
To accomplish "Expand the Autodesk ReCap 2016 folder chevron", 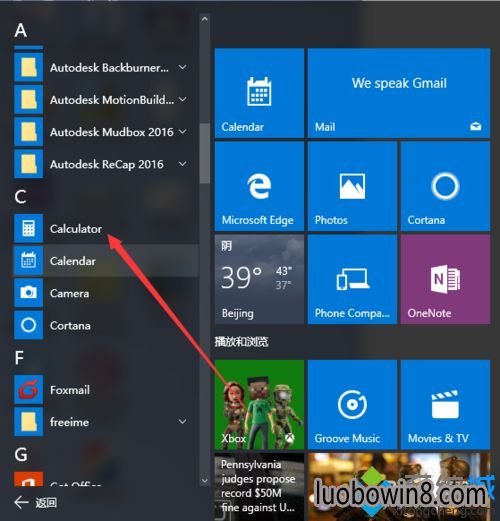I will point(182,164).
